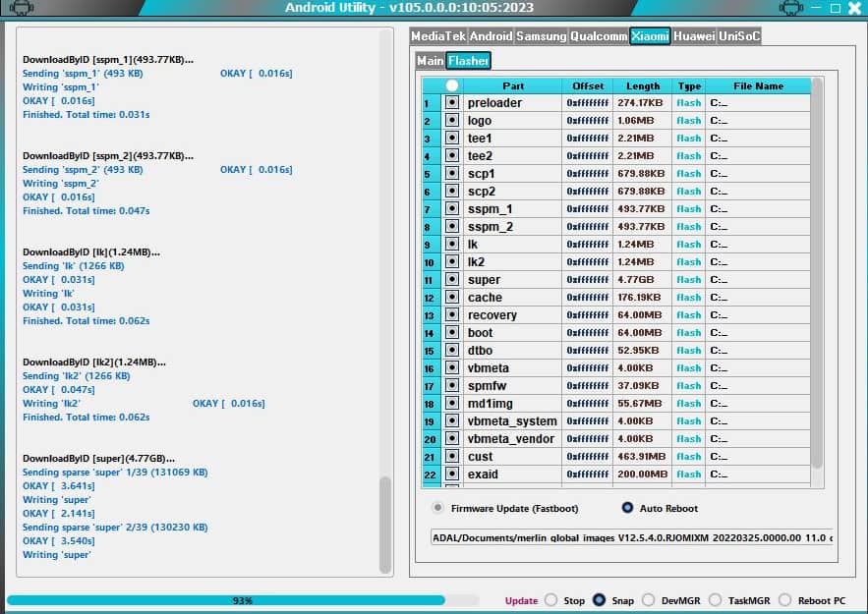Select the DevMGR radio option
868x614 pixels.
click(649, 600)
